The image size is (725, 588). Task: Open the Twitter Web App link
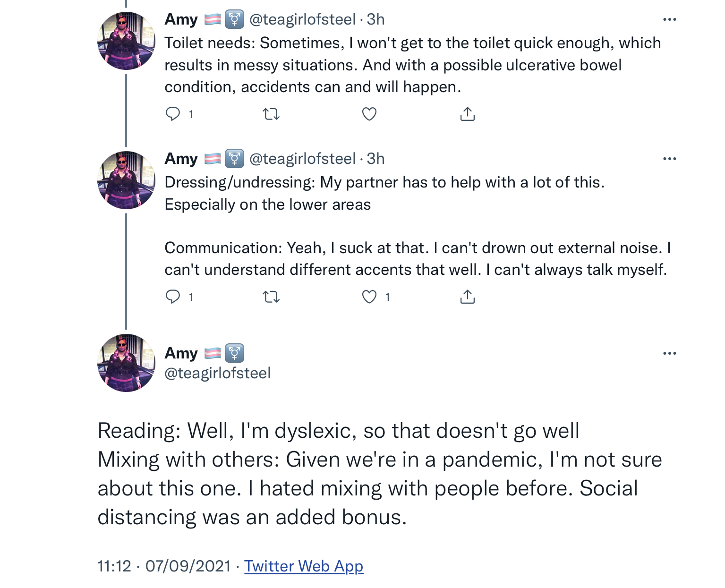point(304,566)
